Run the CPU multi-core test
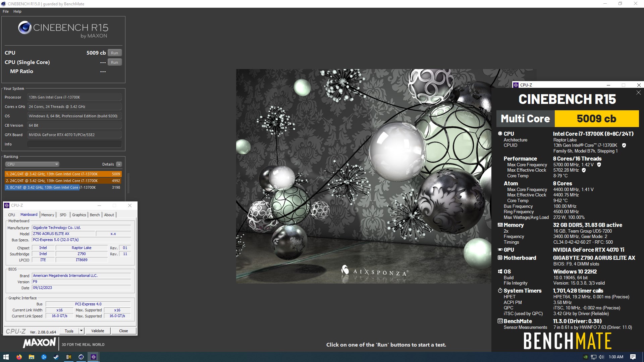This screenshot has height=362, width=644. pyautogui.click(x=115, y=53)
